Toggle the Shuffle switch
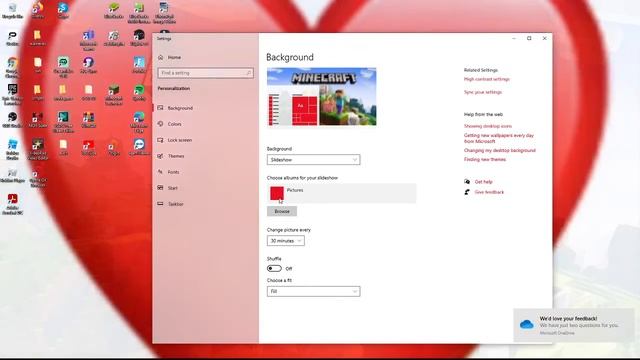The width and height of the screenshot is (640, 360). click(274, 269)
